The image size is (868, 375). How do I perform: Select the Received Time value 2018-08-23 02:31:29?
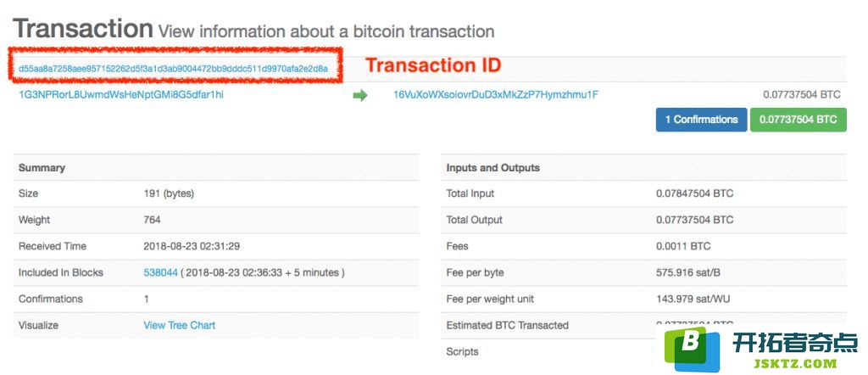click(x=192, y=246)
